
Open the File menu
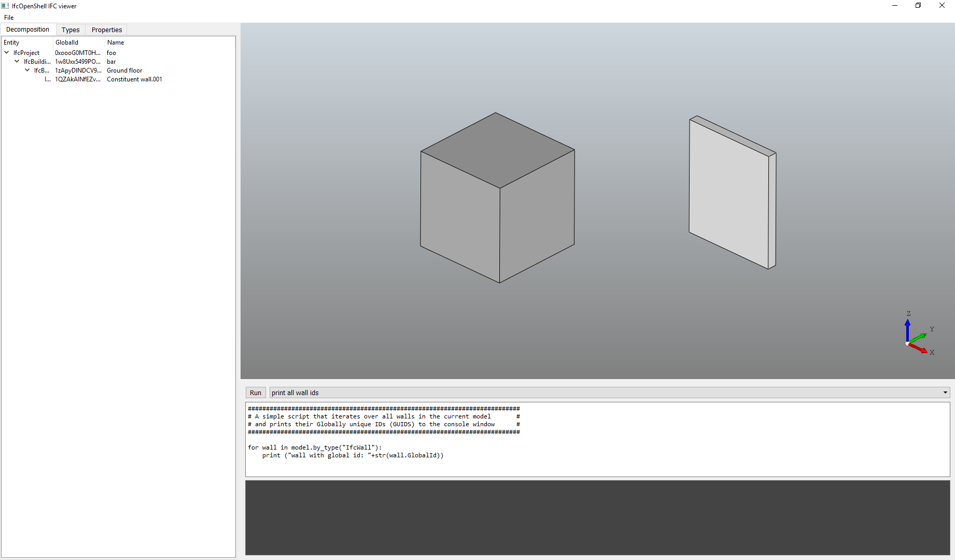(x=8, y=17)
